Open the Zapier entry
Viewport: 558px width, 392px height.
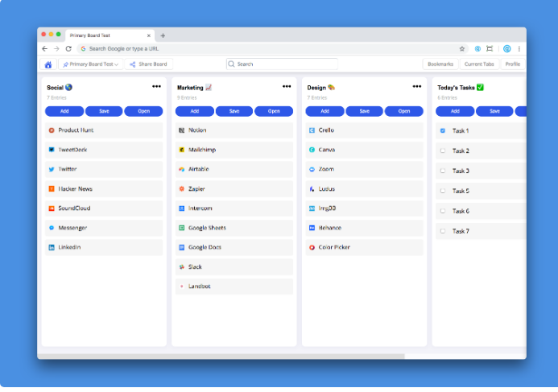click(234, 189)
